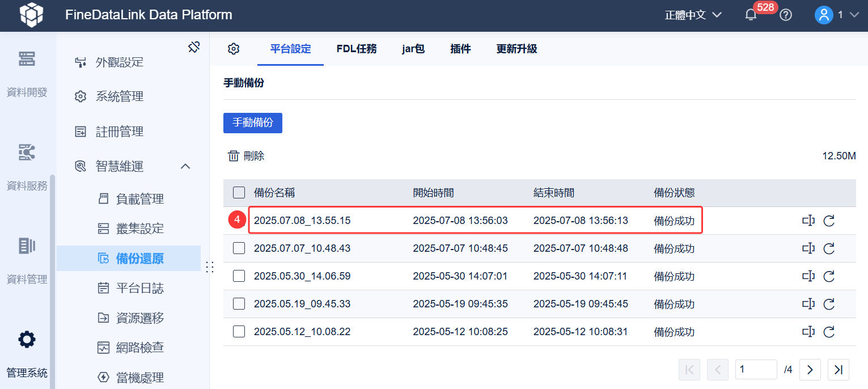Unpin the sidebar with the pin icon
Viewport: 868px width, 389px height.
[194, 47]
